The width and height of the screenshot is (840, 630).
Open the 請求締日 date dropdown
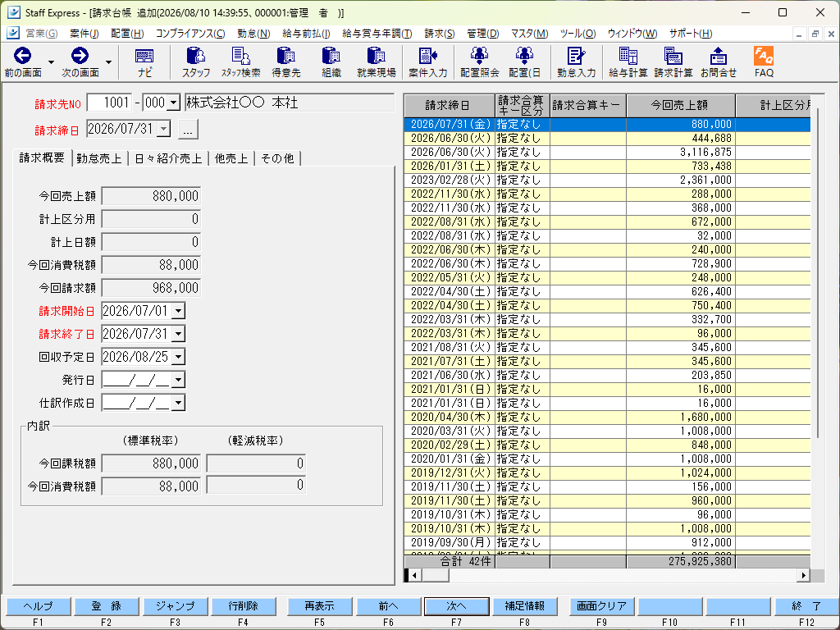(164, 129)
